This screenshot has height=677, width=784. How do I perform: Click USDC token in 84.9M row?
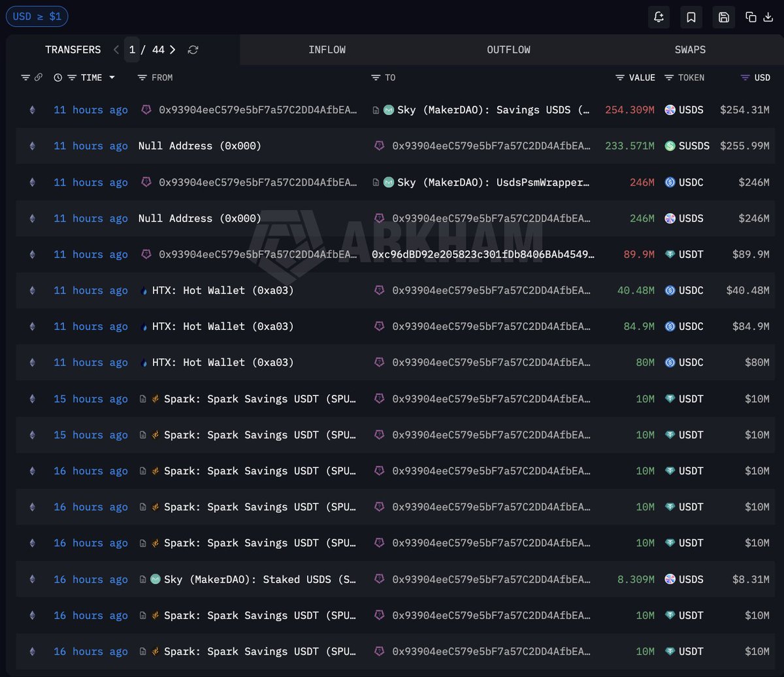click(684, 326)
